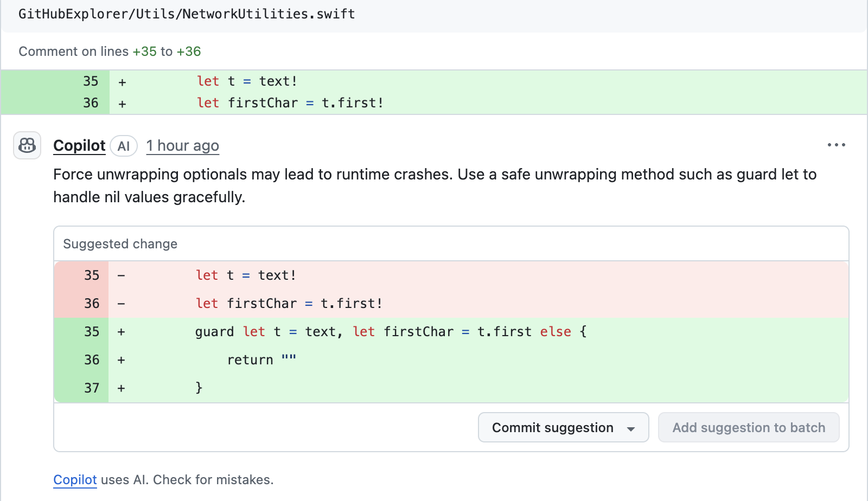This screenshot has width=868, height=501.
Task: Click 'Comment on lines +35 to +36' text
Action: (110, 52)
